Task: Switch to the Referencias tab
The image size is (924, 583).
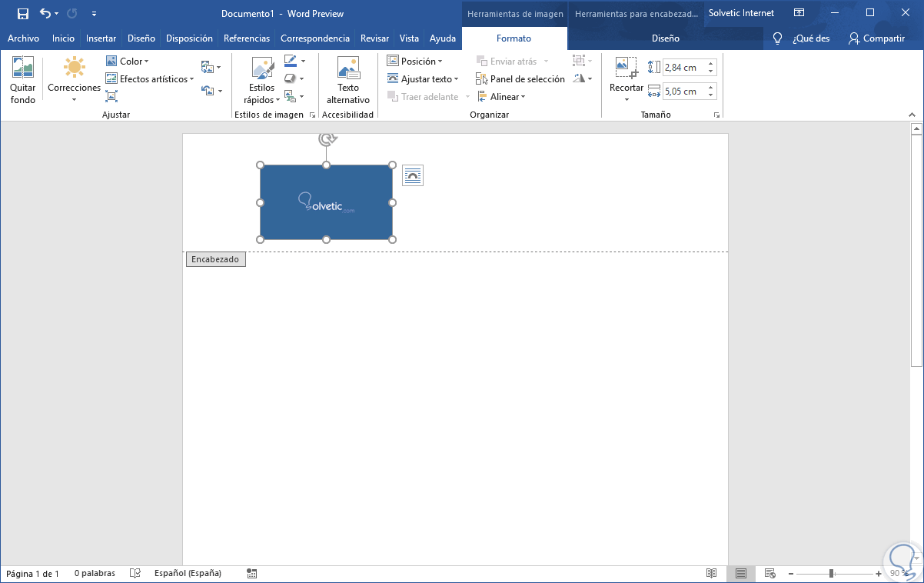Action: 247,38
